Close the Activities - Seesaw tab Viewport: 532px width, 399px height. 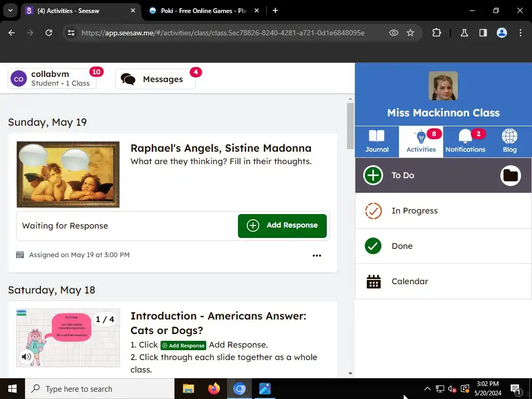133,10
